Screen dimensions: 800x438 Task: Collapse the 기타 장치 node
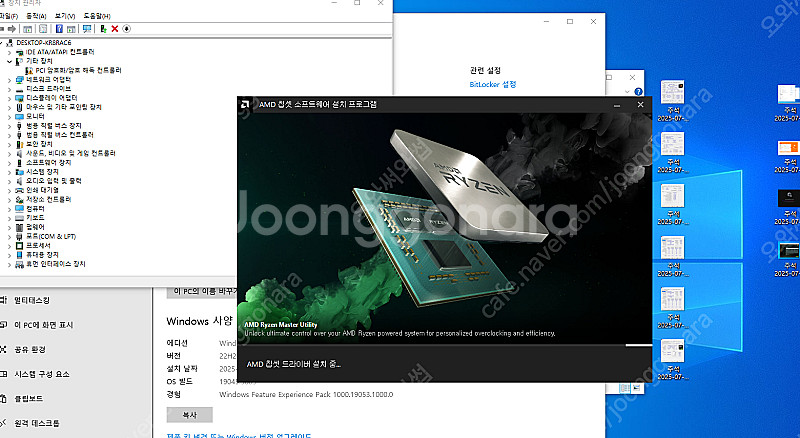click(x=9, y=61)
